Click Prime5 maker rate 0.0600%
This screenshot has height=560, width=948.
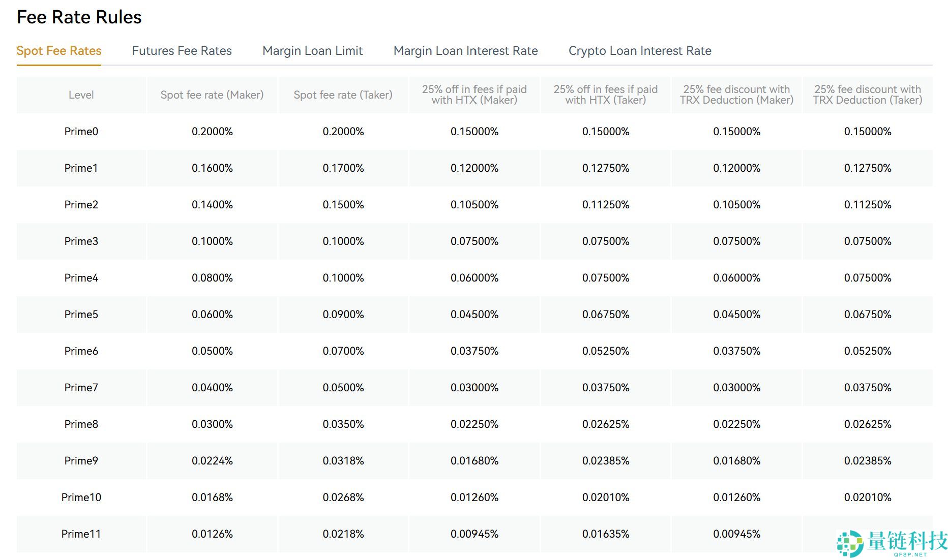[x=212, y=315]
